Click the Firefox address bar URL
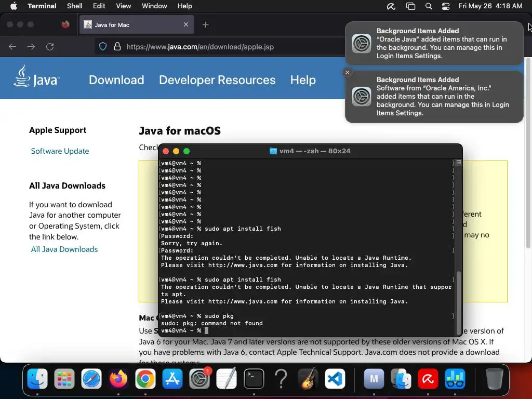Screen dimensions: 532x399 (200, 47)
